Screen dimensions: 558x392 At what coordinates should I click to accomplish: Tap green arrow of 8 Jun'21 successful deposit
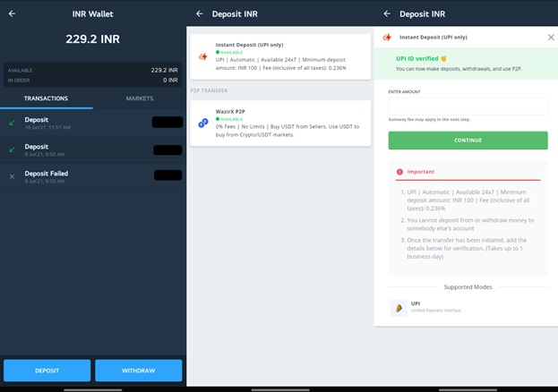point(13,149)
